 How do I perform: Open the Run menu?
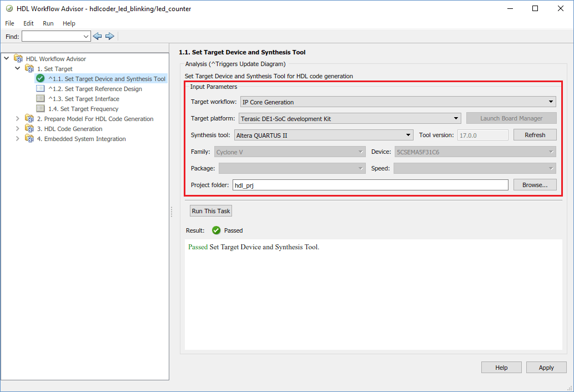(x=48, y=23)
